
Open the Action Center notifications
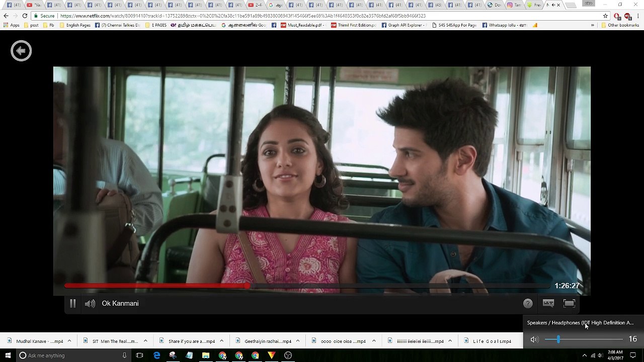(633, 355)
